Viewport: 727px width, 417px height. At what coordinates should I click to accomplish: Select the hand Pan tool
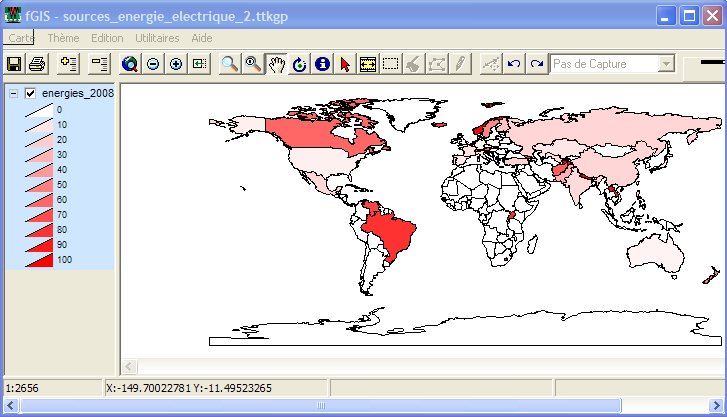click(x=276, y=64)
